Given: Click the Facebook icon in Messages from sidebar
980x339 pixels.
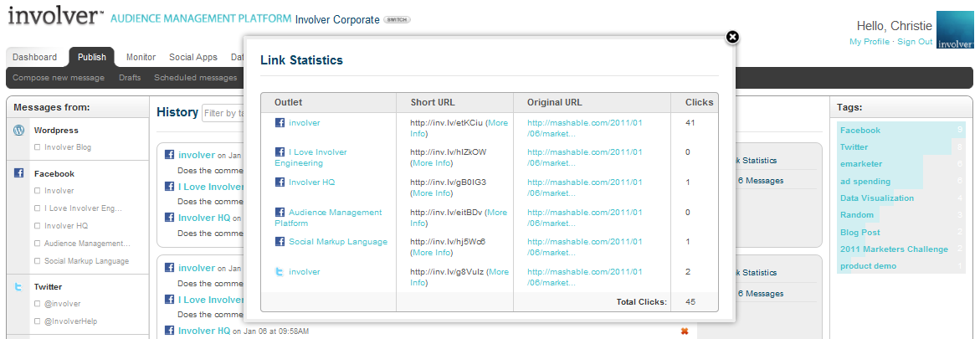Looking at the screenshot, I should [18, 173].
